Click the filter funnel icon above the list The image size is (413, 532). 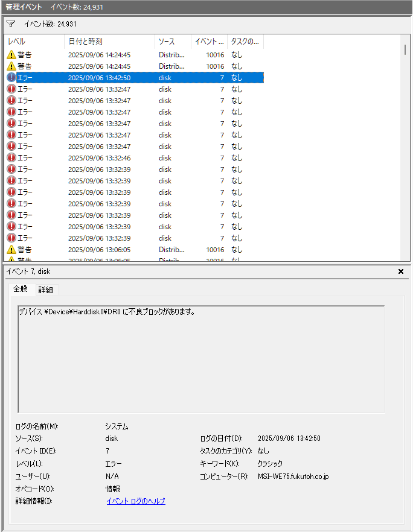pyautogui.click(x=10, y=24)
